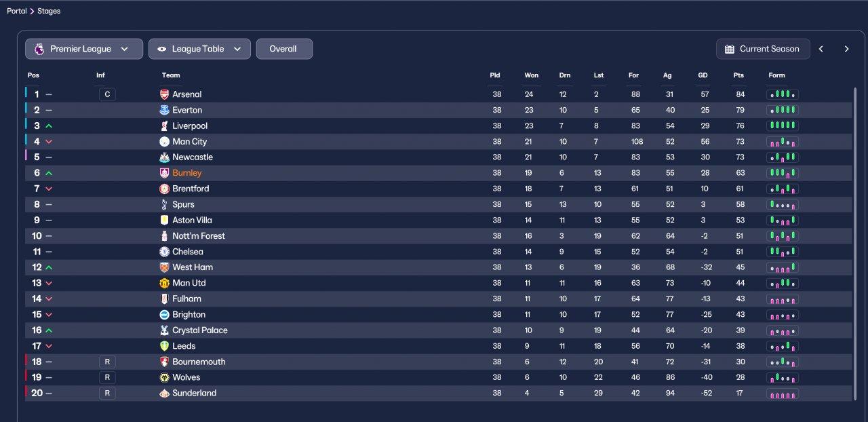Click the Man Utd club badge
868x422 pixels.
click(x=164, y=283)
